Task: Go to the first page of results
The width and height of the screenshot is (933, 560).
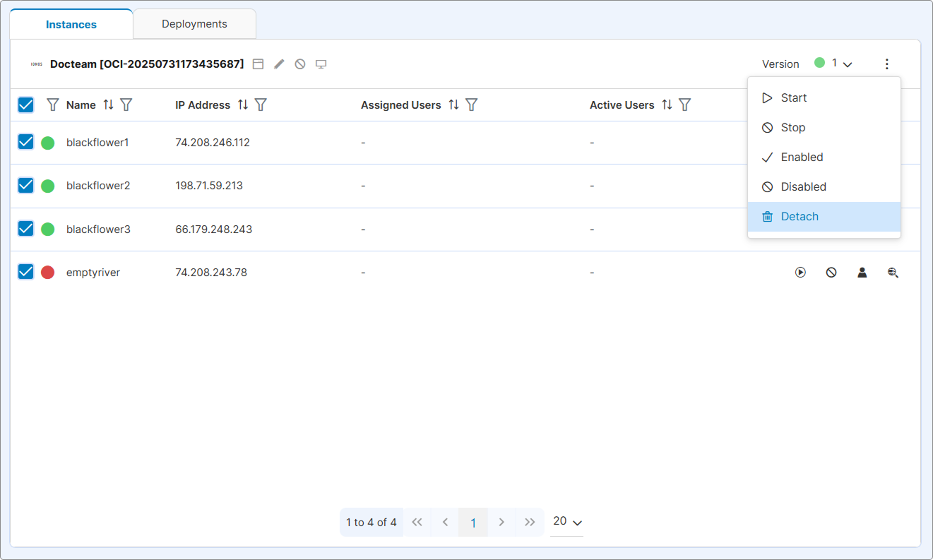Action: pyautogui.click(x=417, y=523)
